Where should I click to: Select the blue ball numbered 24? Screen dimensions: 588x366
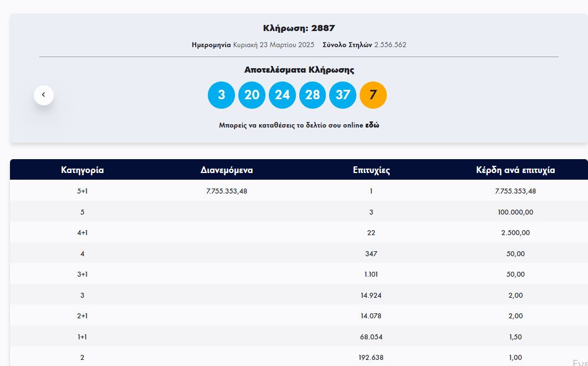[282, 95]
